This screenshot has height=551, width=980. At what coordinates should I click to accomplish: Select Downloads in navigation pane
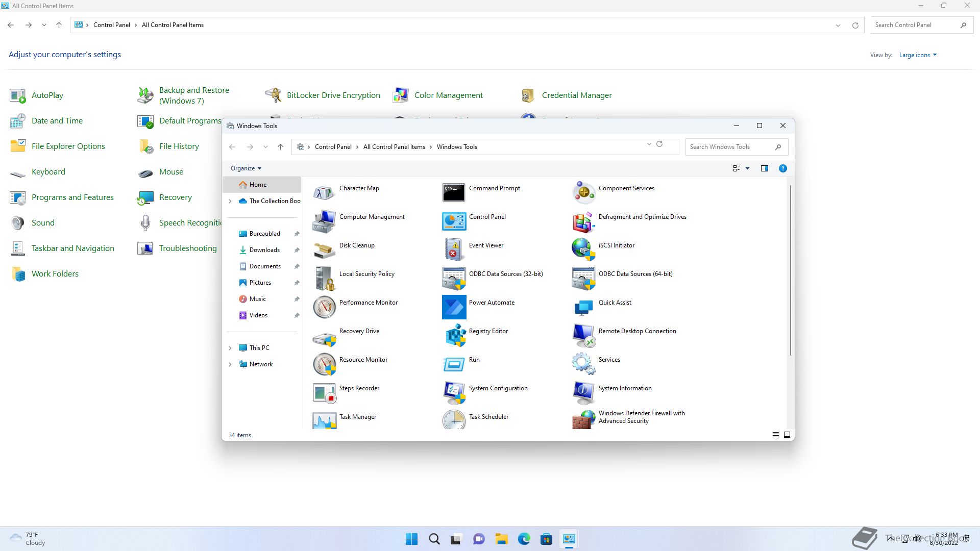[264, 250]
